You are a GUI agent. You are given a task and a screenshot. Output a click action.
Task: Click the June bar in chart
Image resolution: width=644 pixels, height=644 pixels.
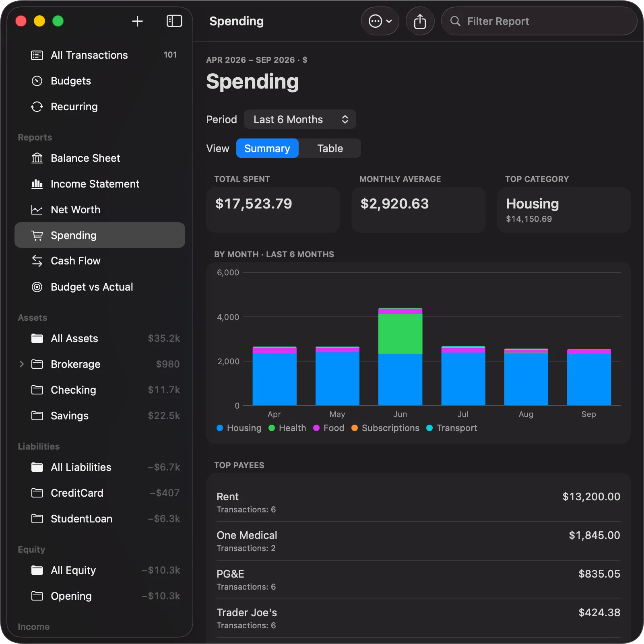click(x=400, y=357)
